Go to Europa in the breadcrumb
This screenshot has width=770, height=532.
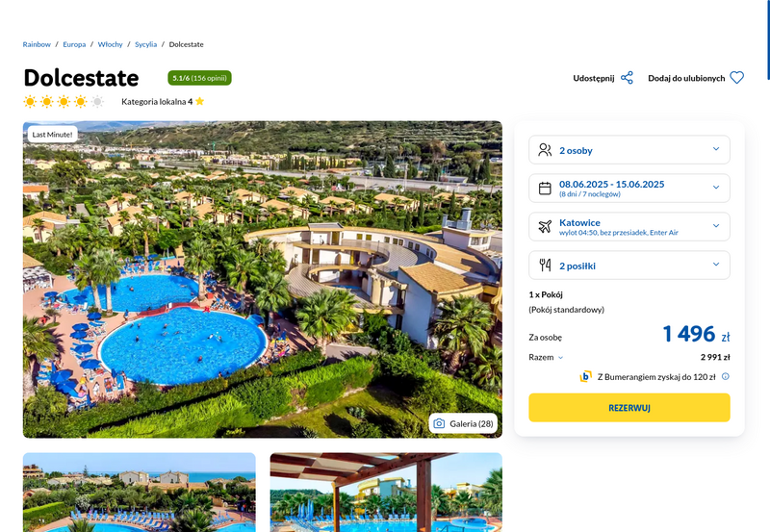coord(74,44)
